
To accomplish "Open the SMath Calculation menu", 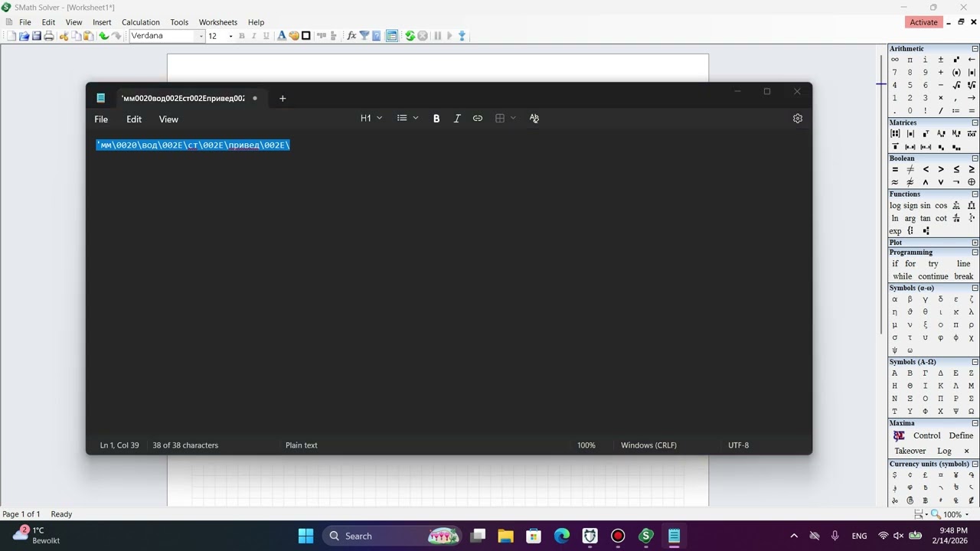I will coord(141,22).
